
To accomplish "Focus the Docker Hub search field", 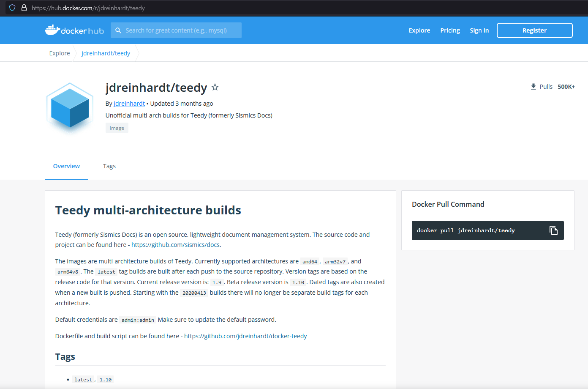I will 176,30.
